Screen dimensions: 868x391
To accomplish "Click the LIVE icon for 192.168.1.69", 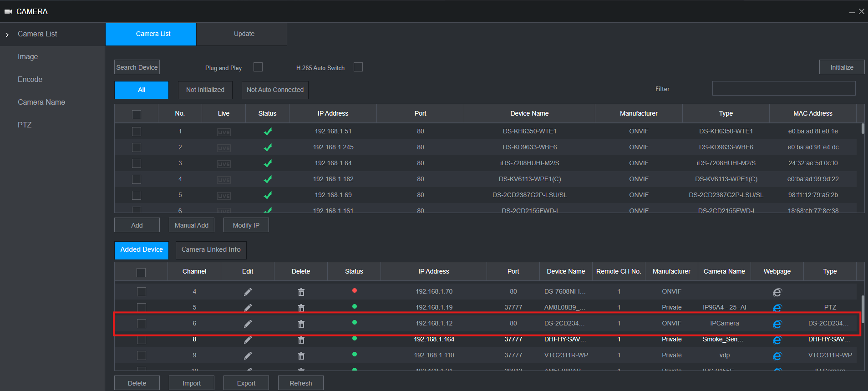I will pos(223,196).
